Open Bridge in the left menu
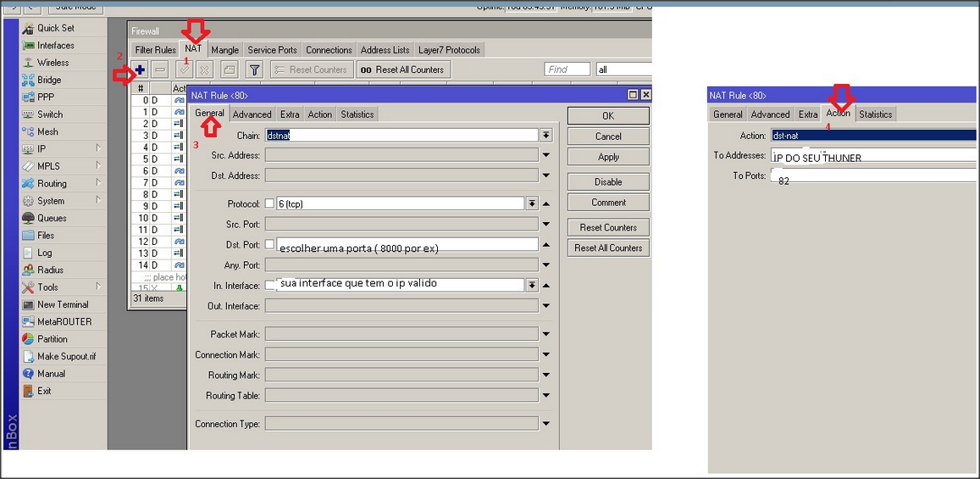Viewport: 980px width, 479px height. [48, 80]
